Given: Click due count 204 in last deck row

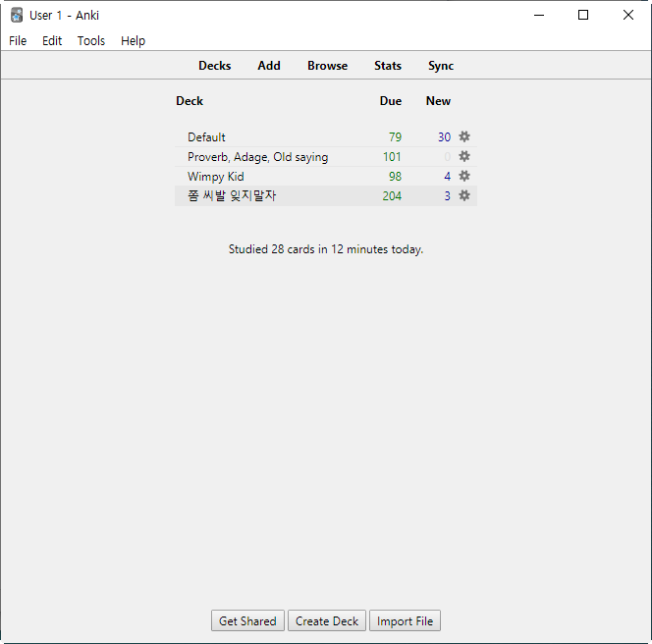Looking at the screenshot, I should (392, 195).
